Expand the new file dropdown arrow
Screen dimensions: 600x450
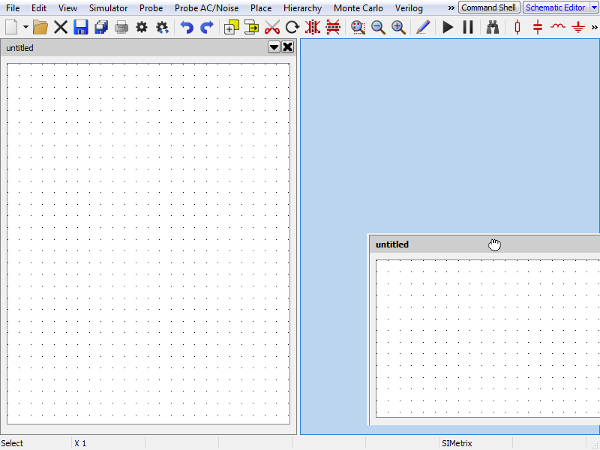[25, 28]
